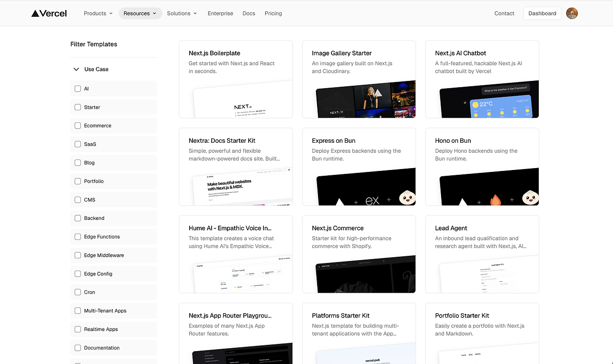Viewport: 613px width, 364px height.
Task: Select the Documentation filter checkbox
Action: [x=78, y=348]
